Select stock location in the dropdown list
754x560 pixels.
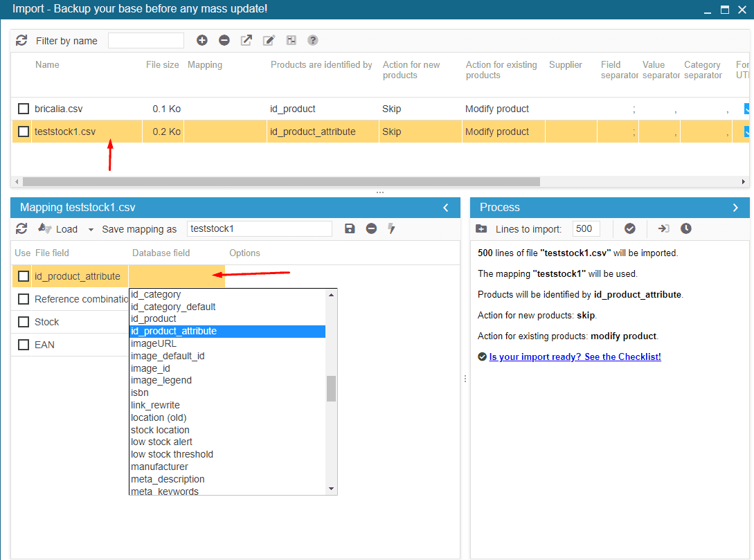228,431
